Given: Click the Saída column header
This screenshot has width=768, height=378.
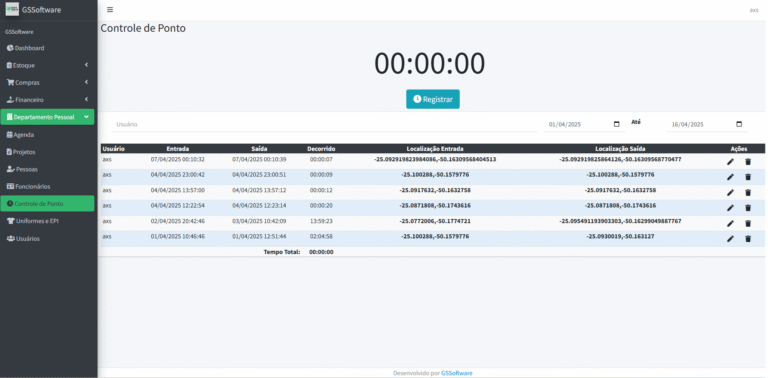Looking at the screenshot, I should 259,148.
